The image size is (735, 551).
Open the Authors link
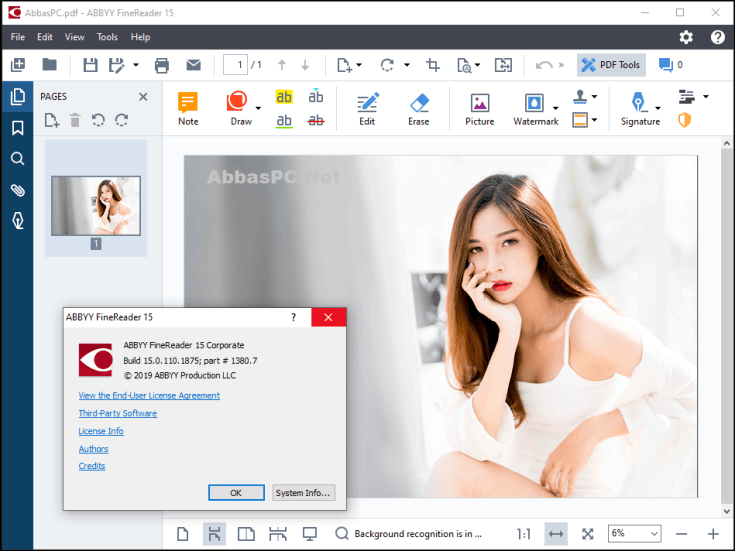[93, 449]
